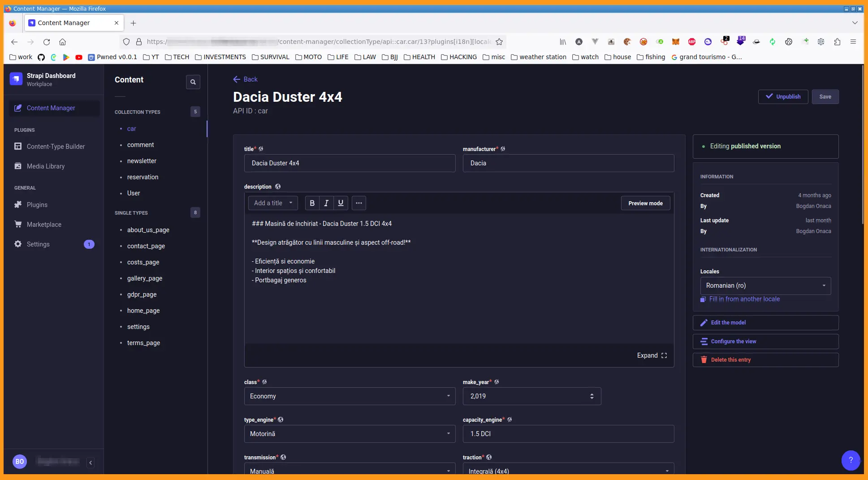Toggle bold formatting in description editor

pos(312,203)
